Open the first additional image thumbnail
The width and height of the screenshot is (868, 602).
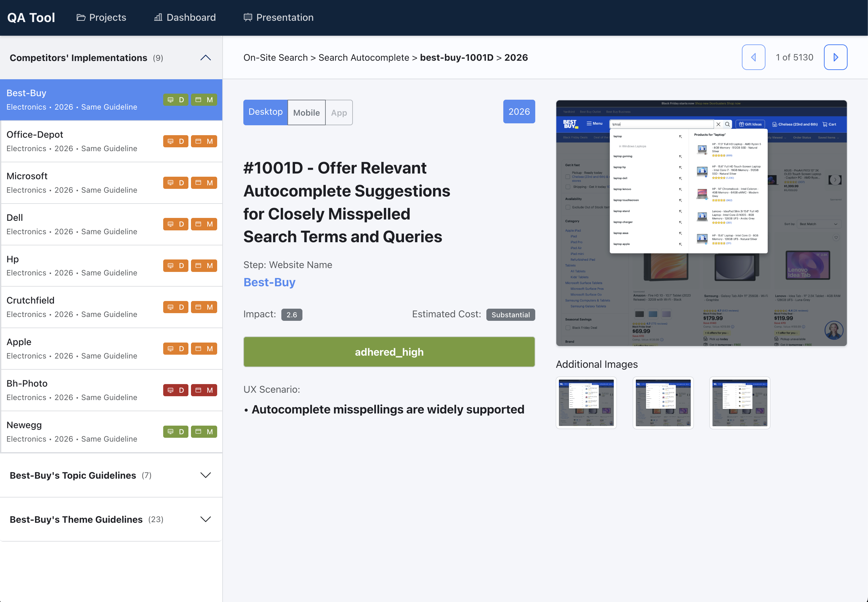pyautogui.click(x=586, y=403)
